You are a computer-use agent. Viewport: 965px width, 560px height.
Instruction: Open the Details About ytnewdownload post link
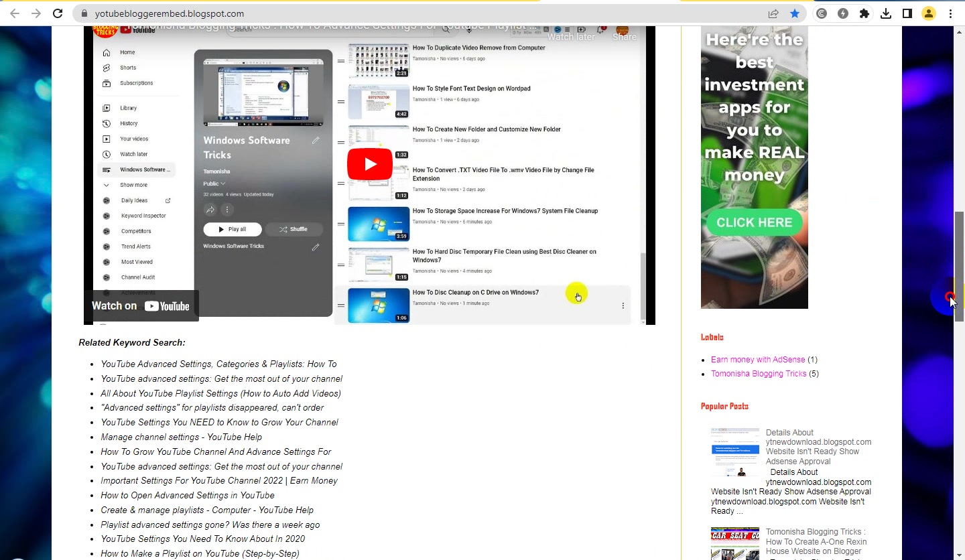point(818,447)
